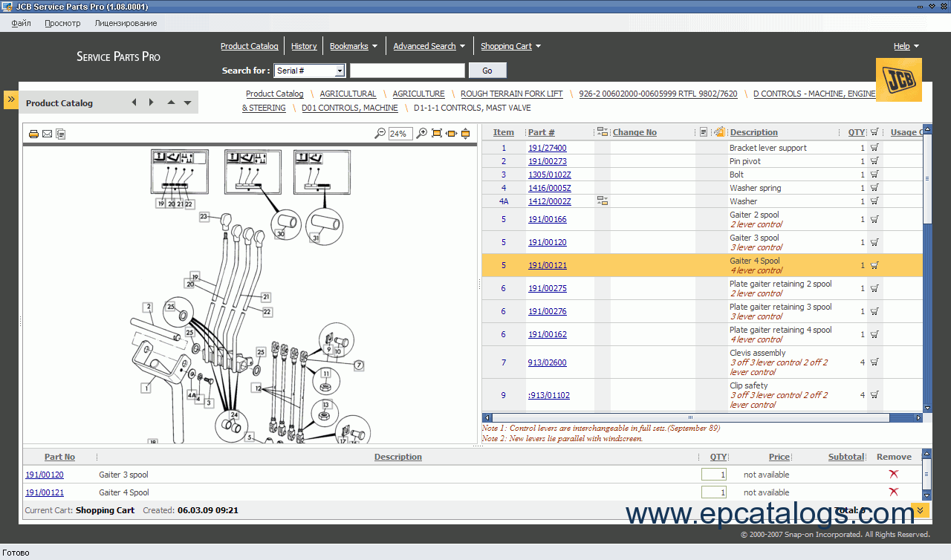Click the parts list vertical scrollbar
Screen dimensions: 951x560
click(926, 268)
